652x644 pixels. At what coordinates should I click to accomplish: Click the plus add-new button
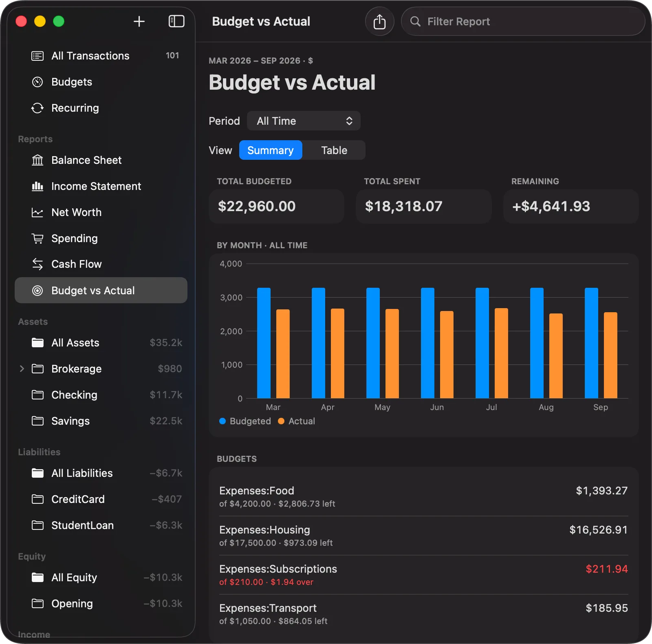tap(139, 21)
